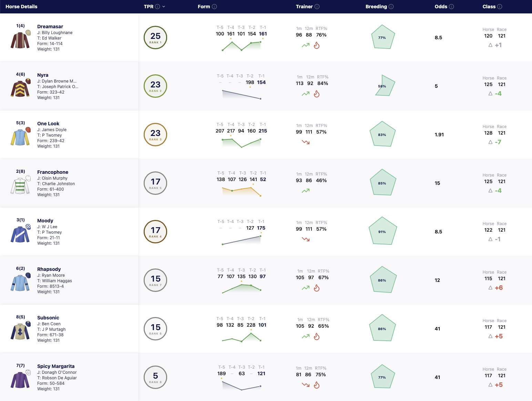Open the Dreamasar horse name link
This screenshot has width=532, height=401.
pos(50,27)
